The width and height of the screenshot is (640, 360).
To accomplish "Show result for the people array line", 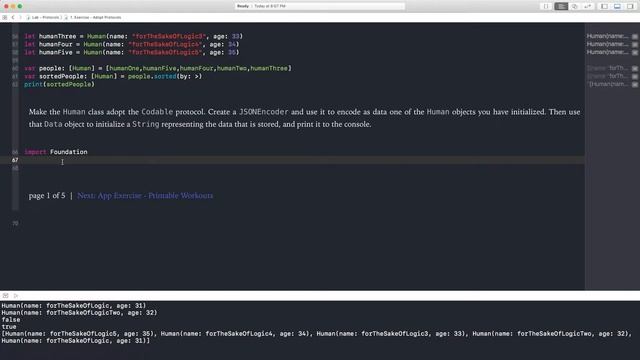I will click(x=635, y=69).
